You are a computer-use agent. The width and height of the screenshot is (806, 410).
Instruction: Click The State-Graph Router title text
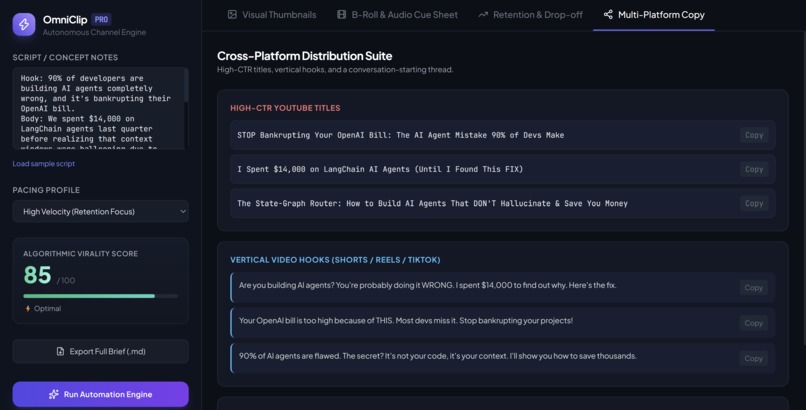pyautogui.click(x=432, y=203)
